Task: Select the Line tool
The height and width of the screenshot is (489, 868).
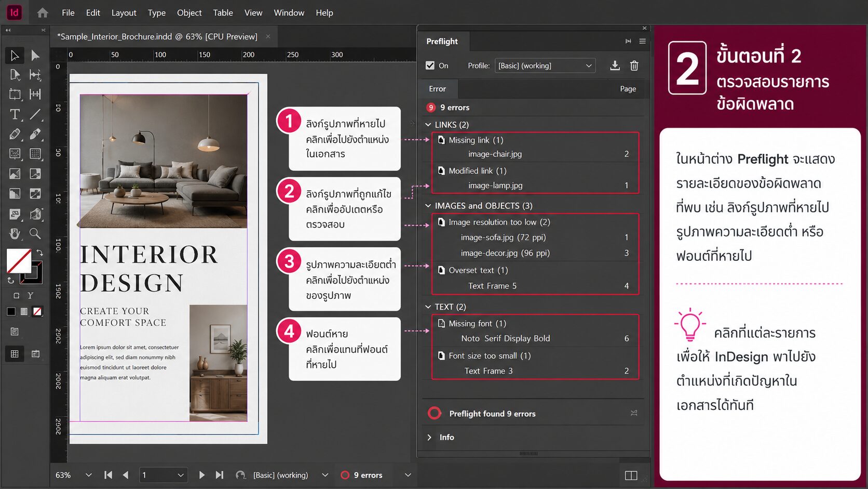Action: 35,114
